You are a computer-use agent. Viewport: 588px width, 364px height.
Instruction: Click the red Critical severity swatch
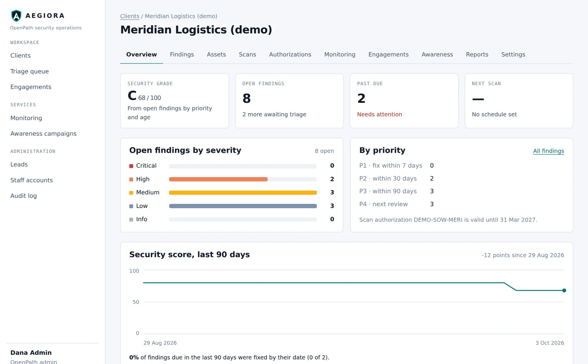131,166
